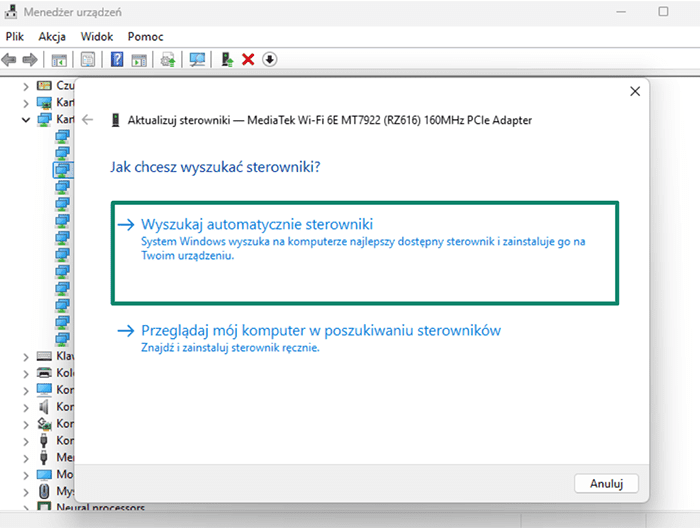This screenshot has width=700, height=528.
Task: Click the computer-with-green-arrow enable device icon
Action: pyautogui.click(x=227, y=59)
